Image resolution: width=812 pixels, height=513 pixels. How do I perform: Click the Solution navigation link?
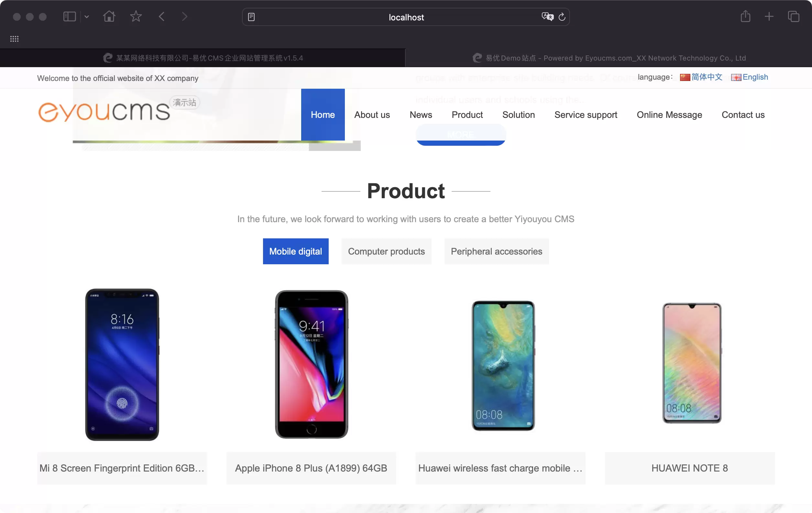point(518,114)
